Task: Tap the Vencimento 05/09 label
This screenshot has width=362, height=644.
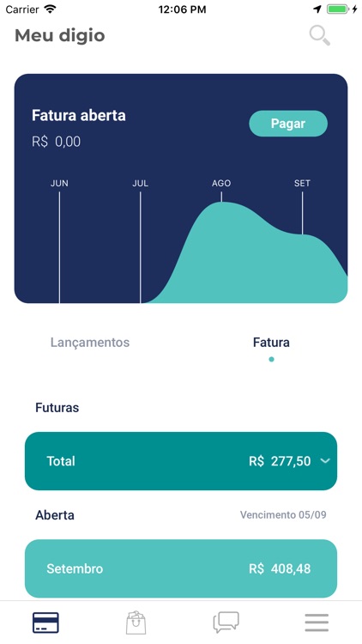Action: click(283, 514)
